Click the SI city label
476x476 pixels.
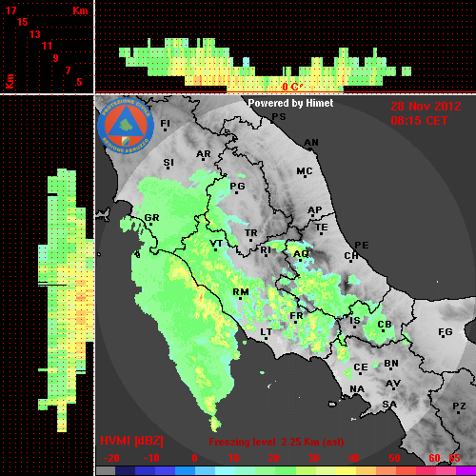point(169,163)
